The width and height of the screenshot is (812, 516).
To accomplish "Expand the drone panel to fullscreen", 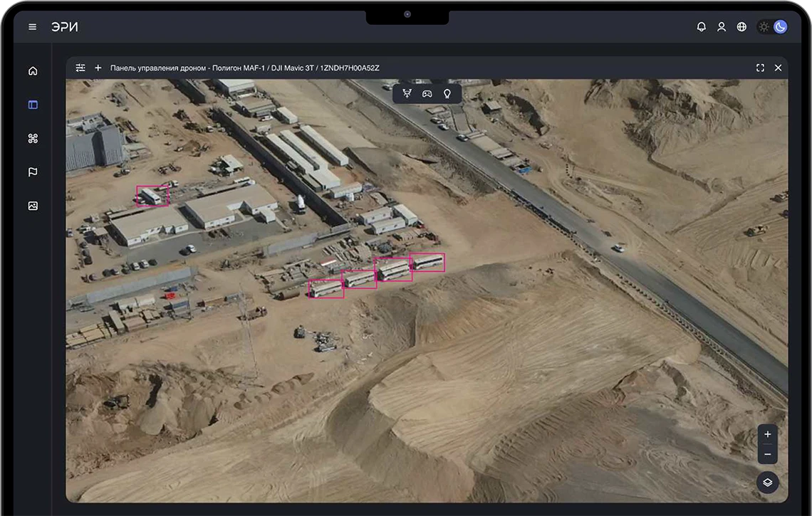I will pyautogui.click(x=760, y=68).
